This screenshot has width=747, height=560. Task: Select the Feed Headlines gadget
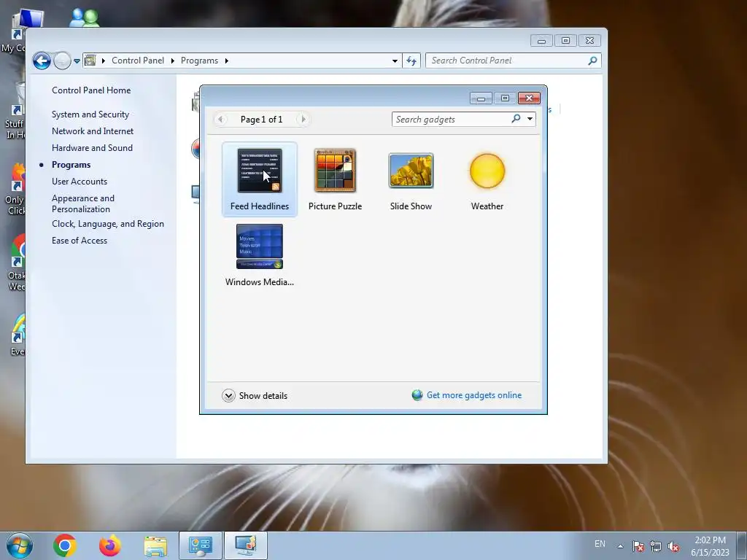pos(260,179)
